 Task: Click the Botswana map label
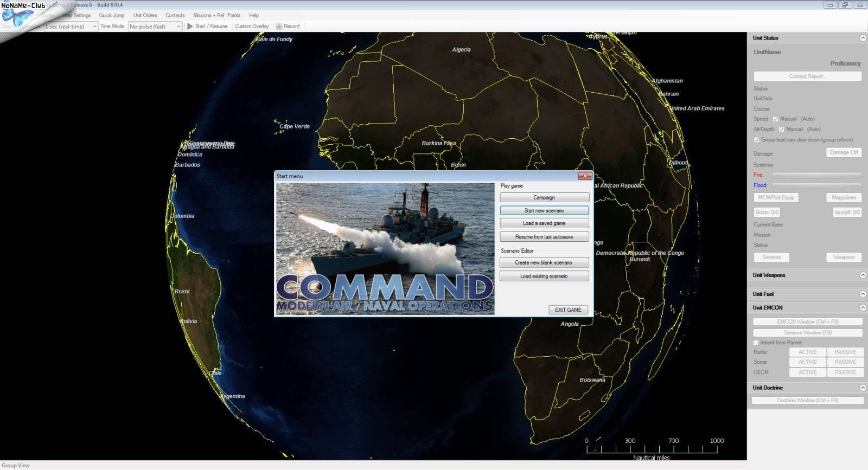pyautogui.click(x=592, y=380)
